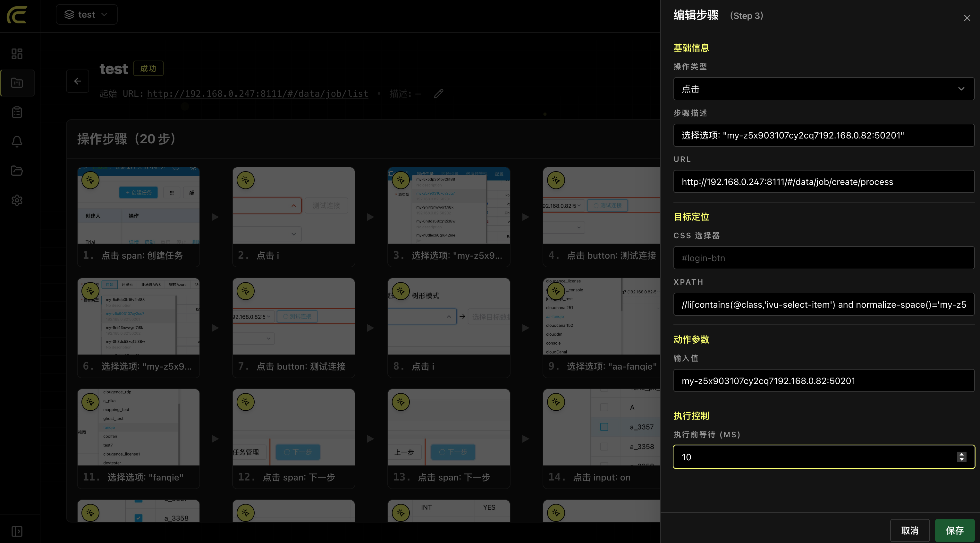Open step 1 thumbnail 点击 span: 创建任务
Screen dimensions: 980x543
[x=139, y=206]
